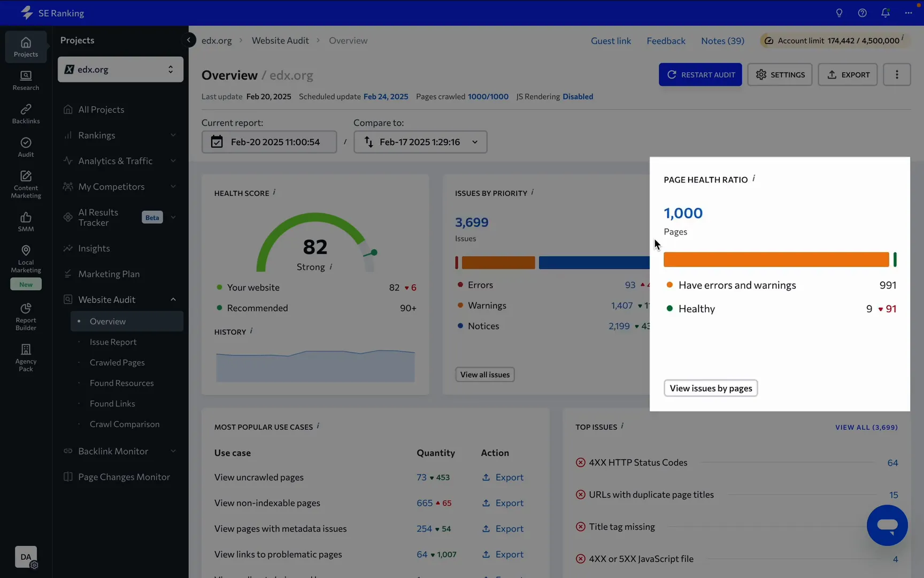Open the SMM section
Screen dimensions: 924x578
click(x=25, y=221)
